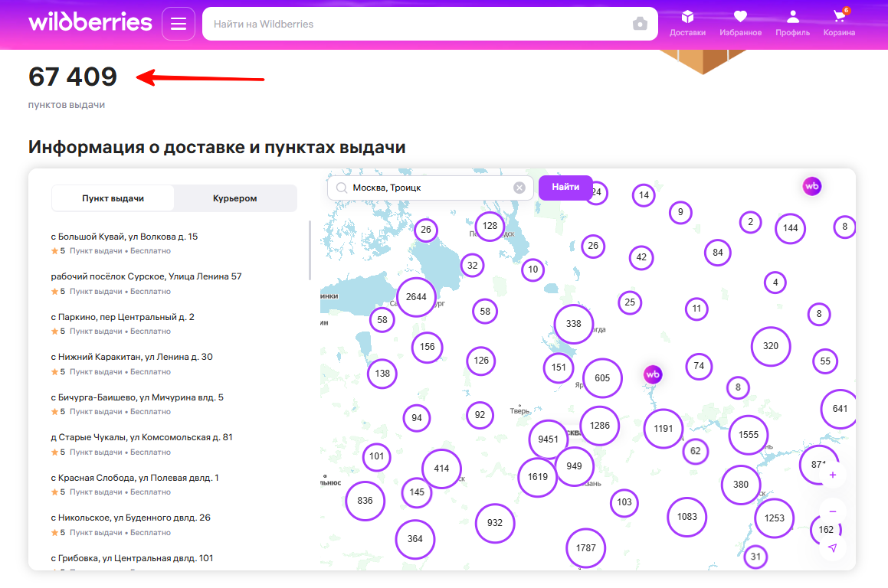Open map cluster 1083
Viewport: 888px width, 588px height.
pyautogui.click(x=687, y=517)
